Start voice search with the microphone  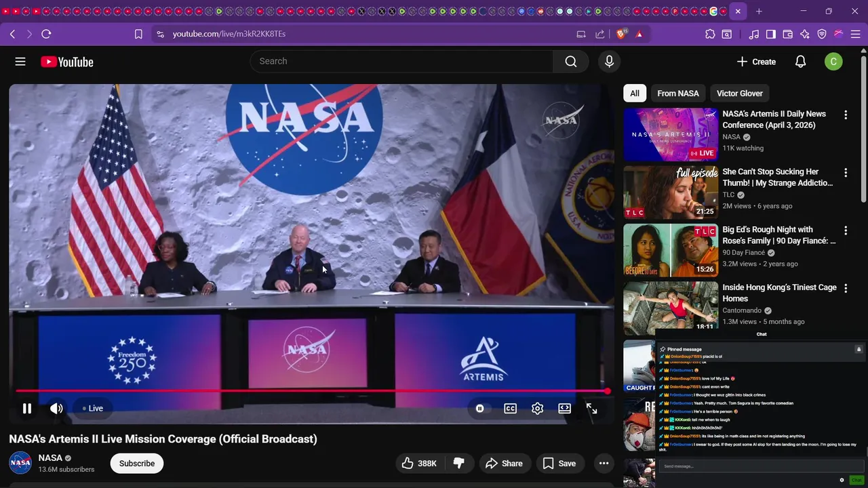[x=609, y=62]
